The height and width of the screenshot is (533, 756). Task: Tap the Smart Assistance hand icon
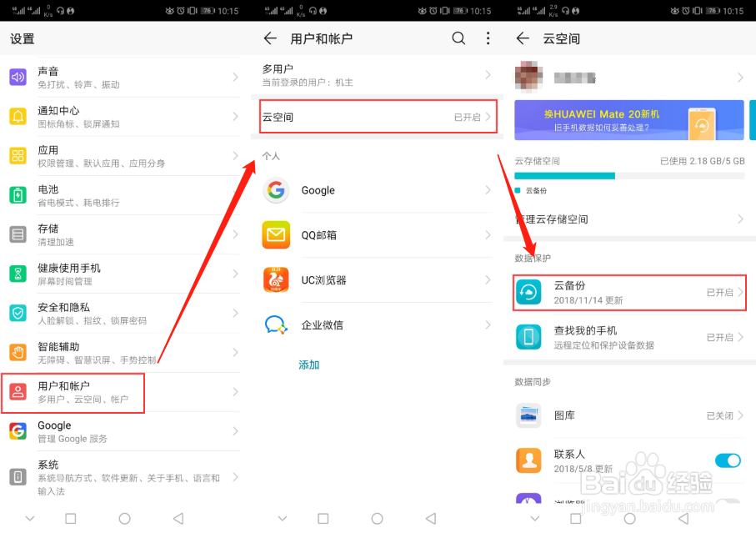pos(18,353)
